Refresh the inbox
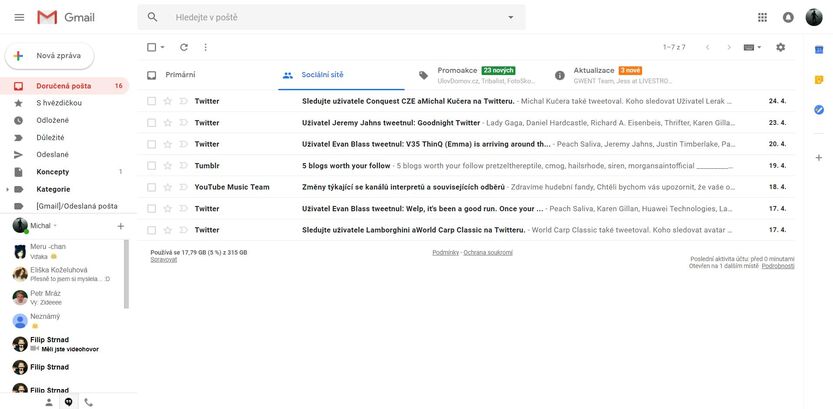This screenshot has height=409, width=833. [184, 47]
